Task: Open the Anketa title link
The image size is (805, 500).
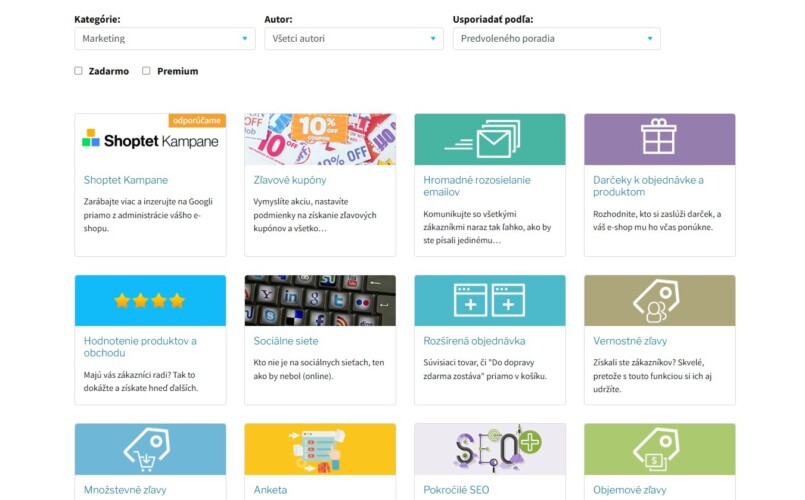Action: [270, 490]
